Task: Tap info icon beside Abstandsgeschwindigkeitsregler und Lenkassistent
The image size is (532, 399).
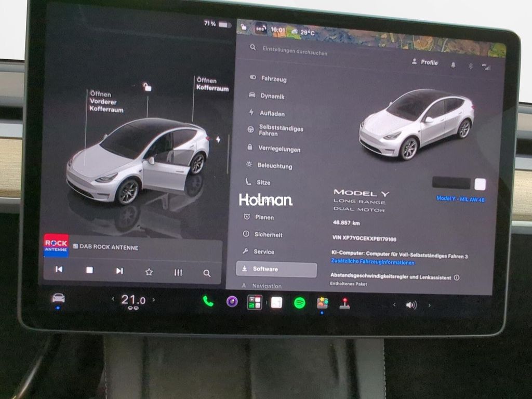Action: click(x=457, y=277)
